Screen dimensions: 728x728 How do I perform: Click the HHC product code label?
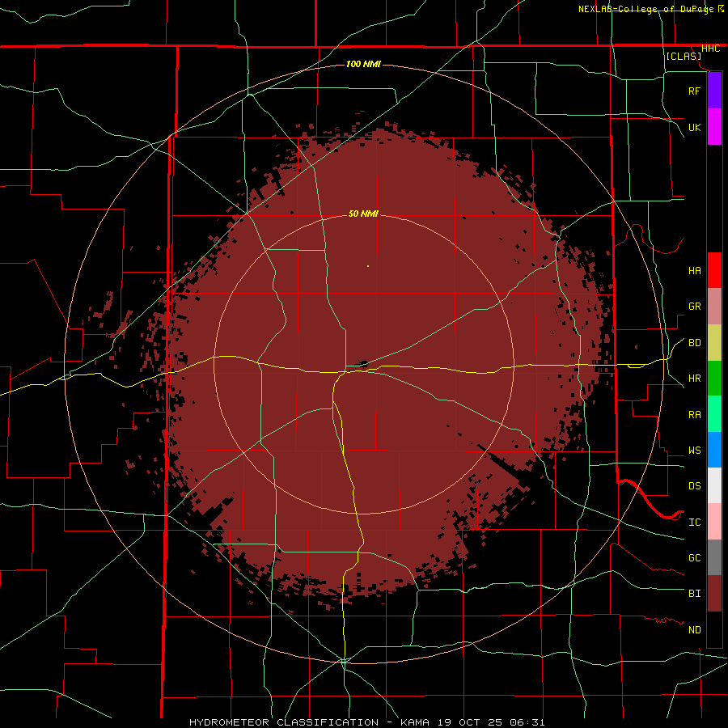coord(710,49)
